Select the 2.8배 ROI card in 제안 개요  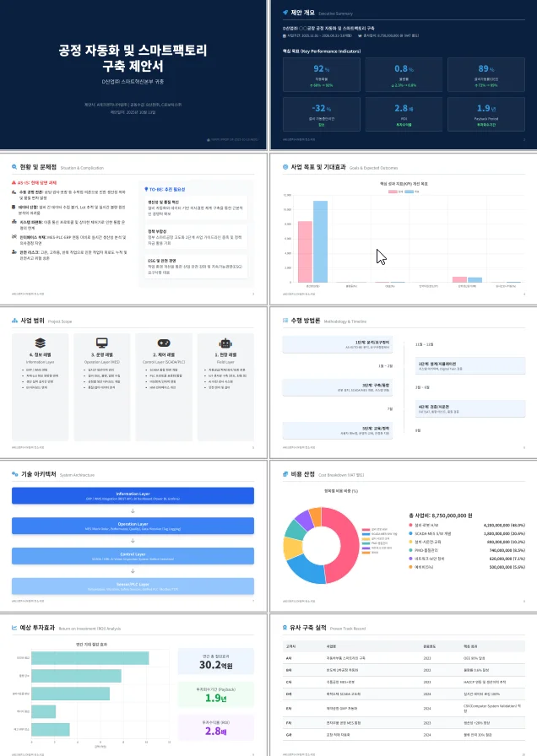click(404, 114)
